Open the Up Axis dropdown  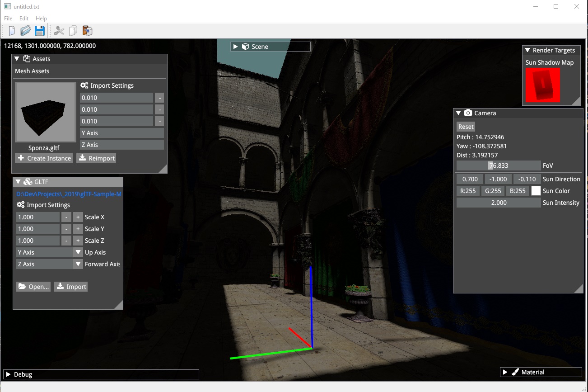point(78,252)
